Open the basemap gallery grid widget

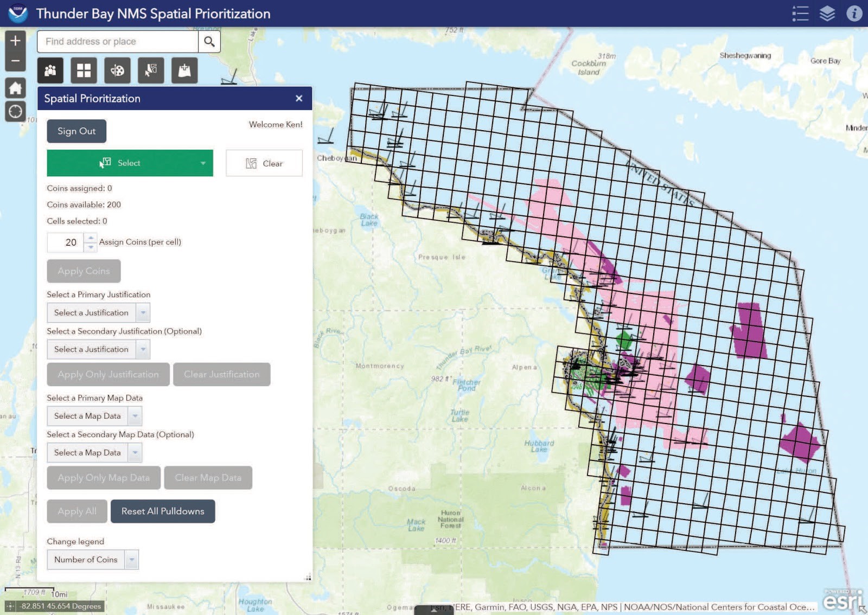[x=84, y=71]
